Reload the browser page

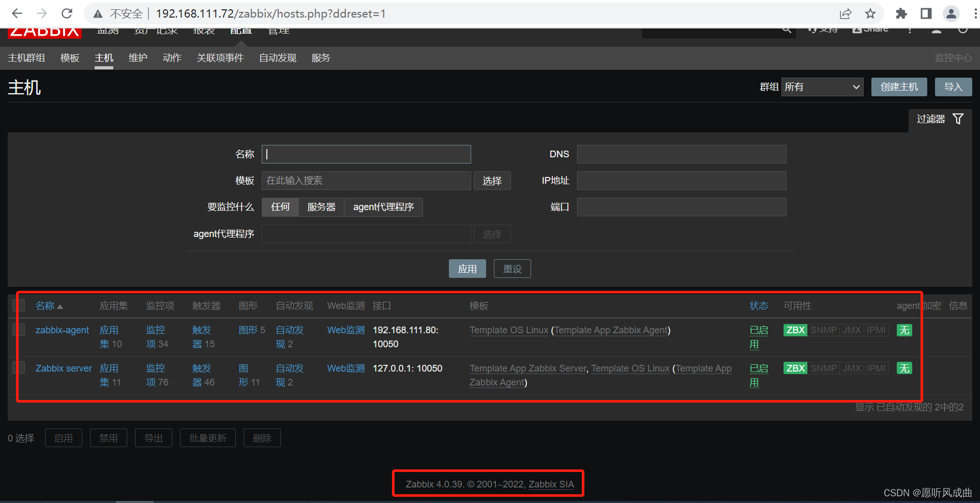pyautogui.click(x=67, y=13)
